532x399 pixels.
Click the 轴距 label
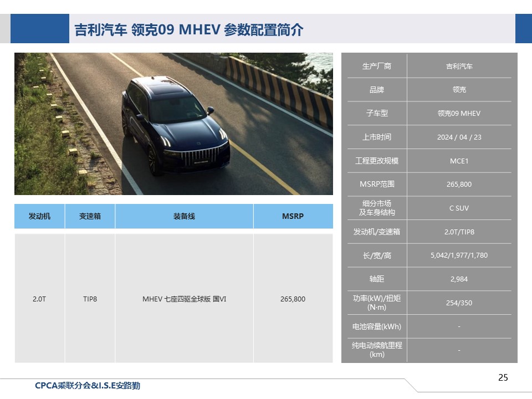click(377, 279)
